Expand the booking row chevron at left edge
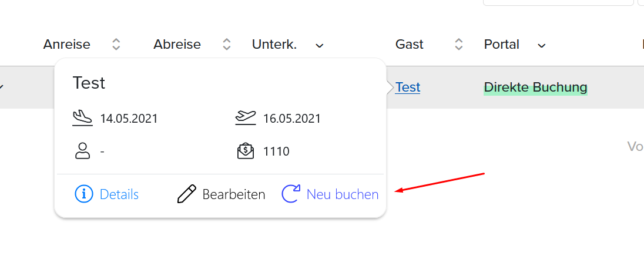 (1, 86)
